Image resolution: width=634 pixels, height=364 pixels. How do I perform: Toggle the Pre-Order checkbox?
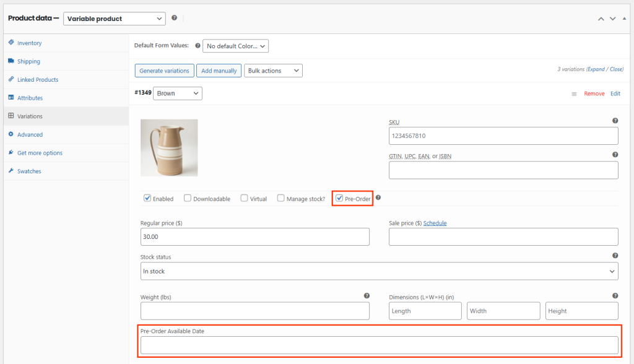339,198
